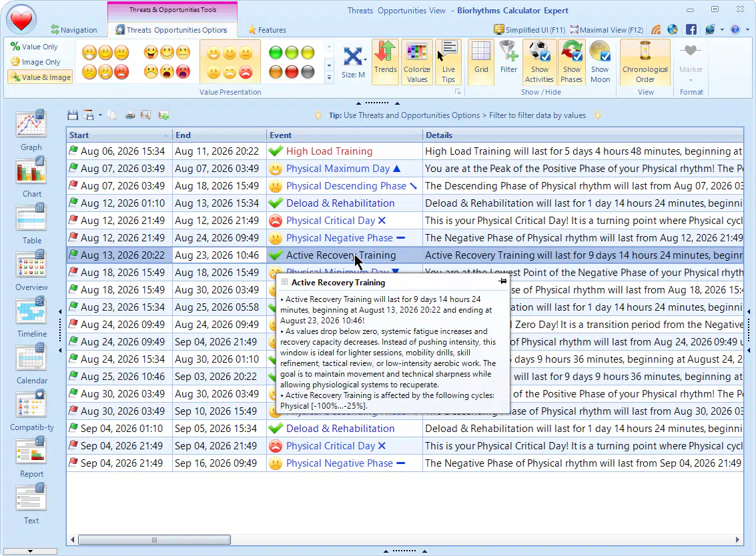Image resolution: width=756 pixels, height=556 pixels.
Task: Open the Navigation ribbon tab
Action: (x=74, y=30)
